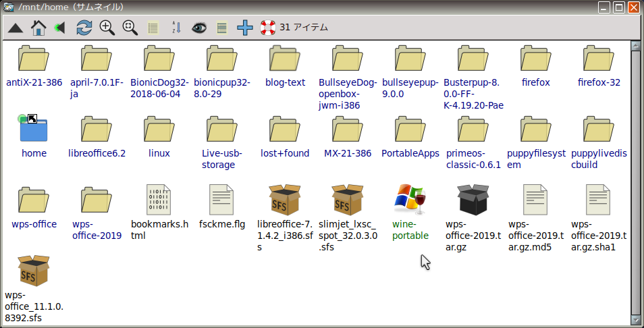Screen dimensions: 644x328
Task: Zoom in on thumbnails with the plus magnifier
Action: [107, 28]
